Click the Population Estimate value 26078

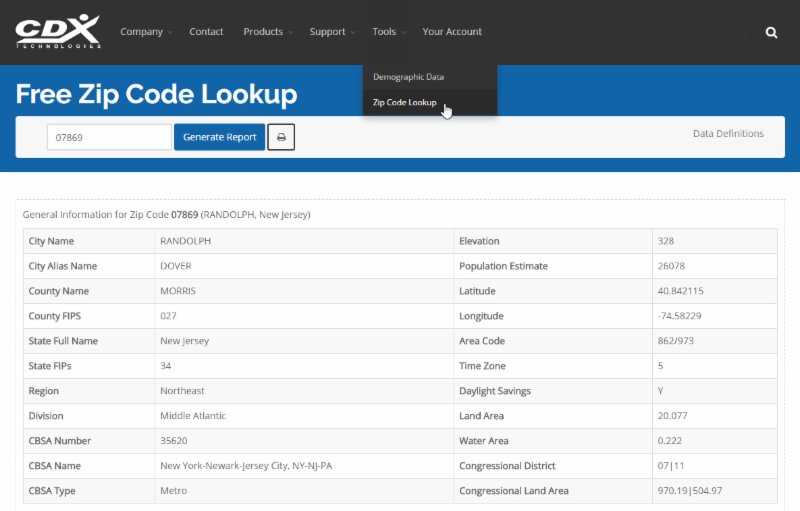(x=672, y=266)
